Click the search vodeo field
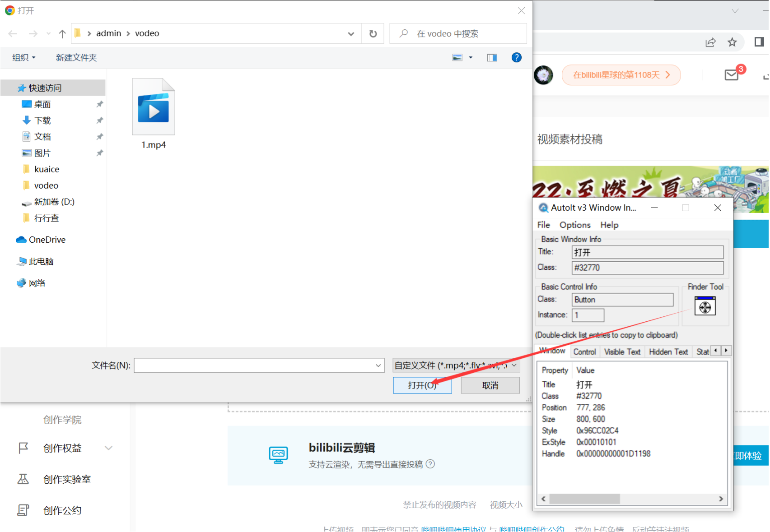This screenshot has width=770, height=532. click(x=458, y=33)
